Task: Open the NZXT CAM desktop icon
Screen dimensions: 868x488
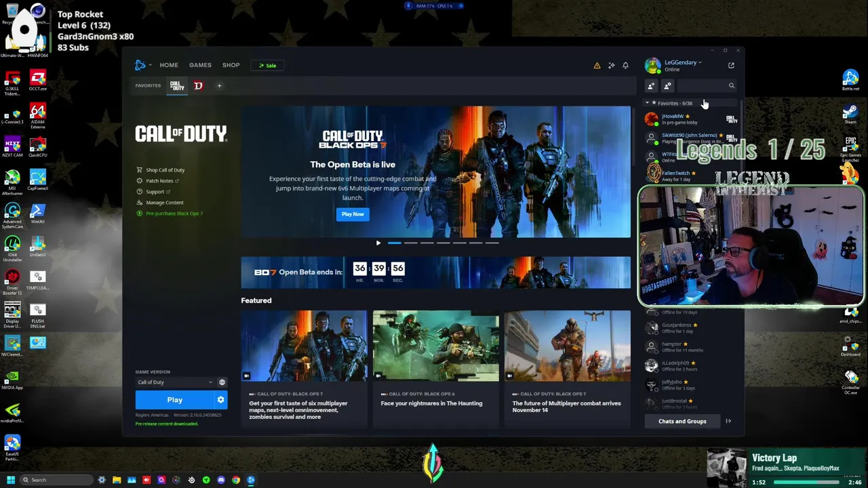Action: coord(12,146)
